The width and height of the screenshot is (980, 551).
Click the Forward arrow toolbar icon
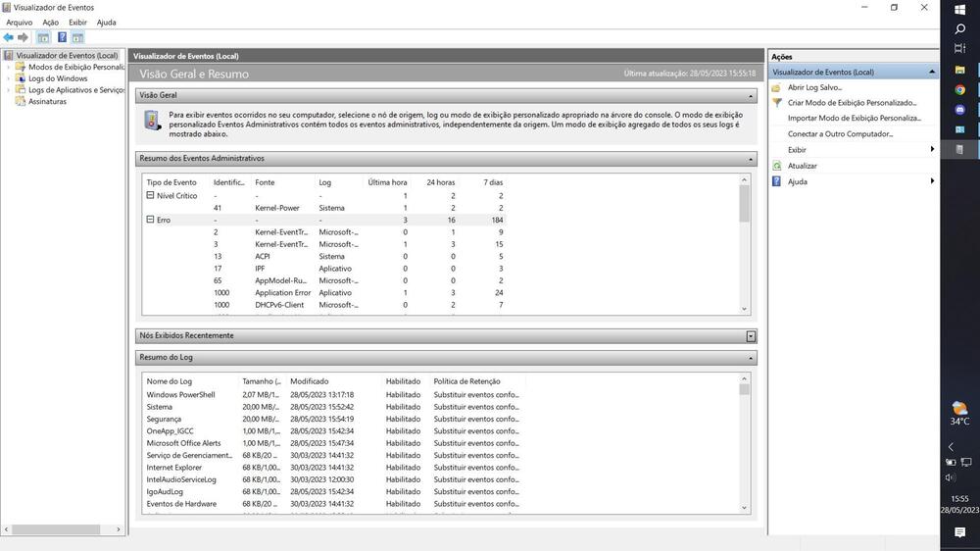pos(24,37)
